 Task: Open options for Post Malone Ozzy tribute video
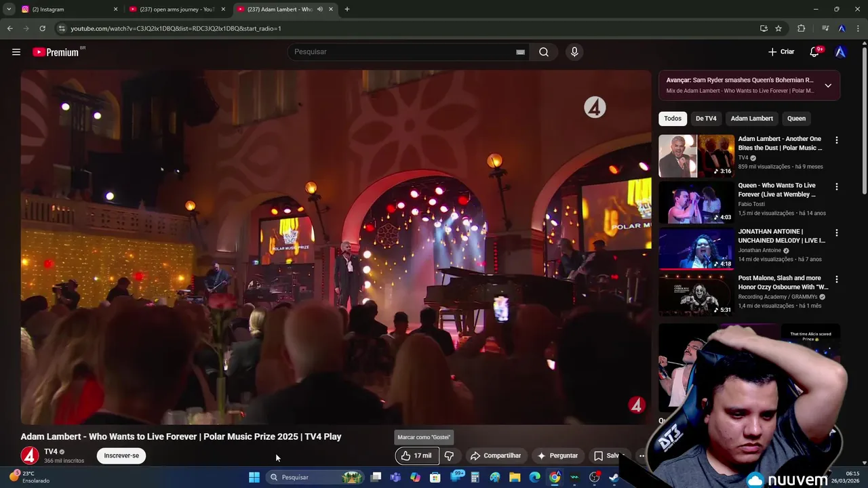tap(836, 279)
